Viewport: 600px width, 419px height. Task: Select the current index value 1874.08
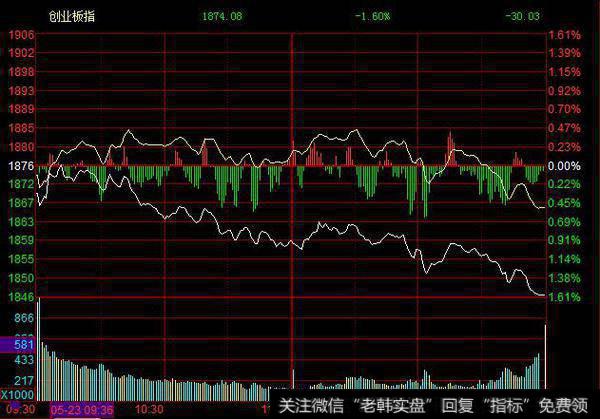coord(222,16)
